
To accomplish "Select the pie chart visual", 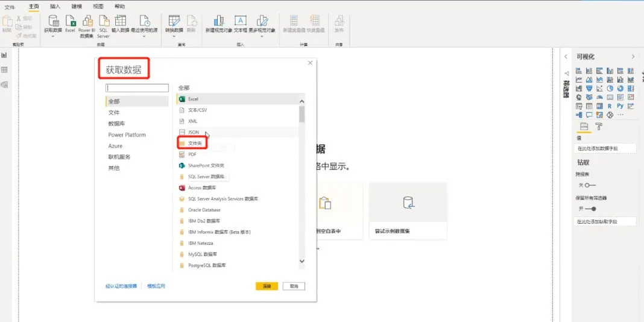I will 610,88.
